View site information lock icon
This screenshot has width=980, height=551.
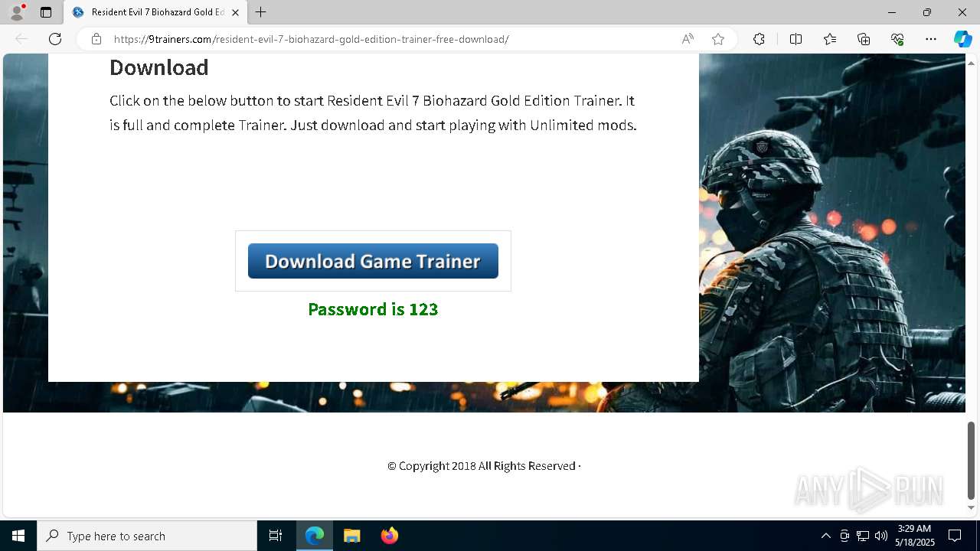[96, 39]
